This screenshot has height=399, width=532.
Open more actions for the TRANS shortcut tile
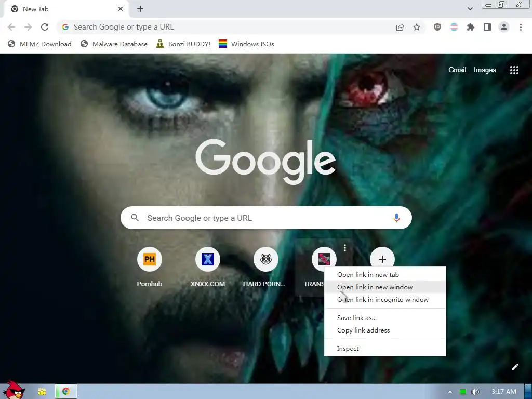pyautogui.click(x=345, y=248)
